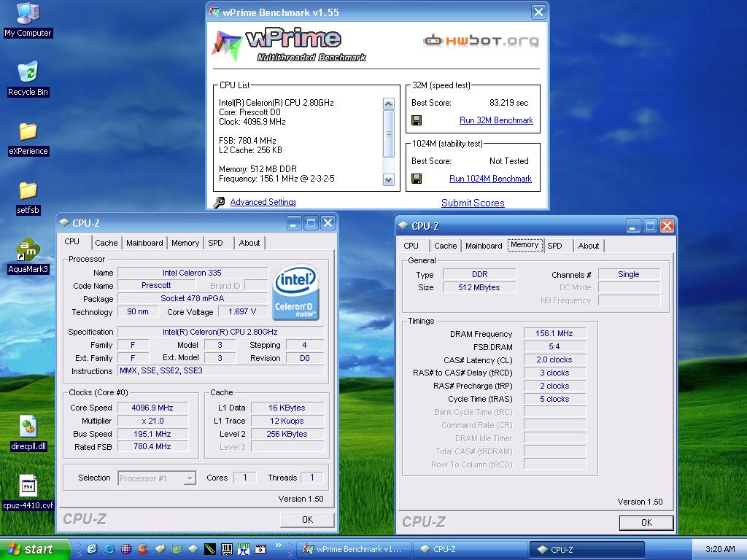Click 83.219 sec best score text
Screen dimensions: 747x560
point(508,103)
